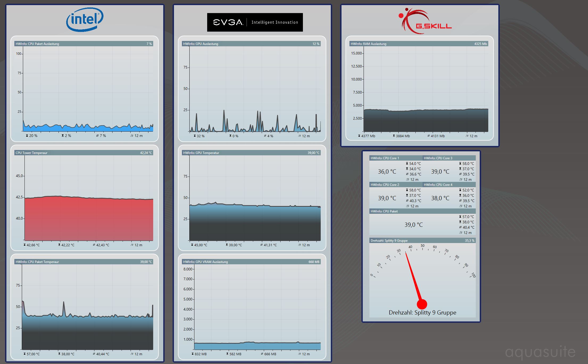Viewport: 588px width, 364px height.
Task: Select the 'HWInfo: CPU Paket Auslastung' chart title
Action: [37, 44]
